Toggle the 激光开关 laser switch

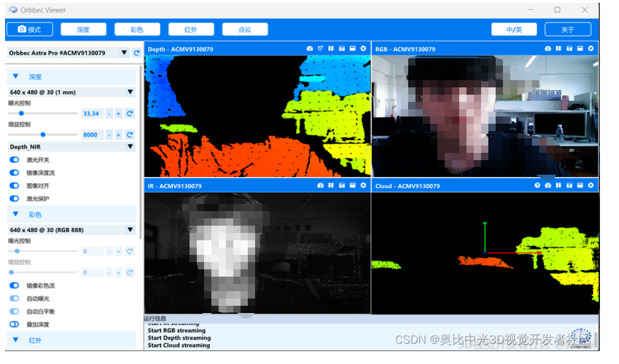click(14, 160)
